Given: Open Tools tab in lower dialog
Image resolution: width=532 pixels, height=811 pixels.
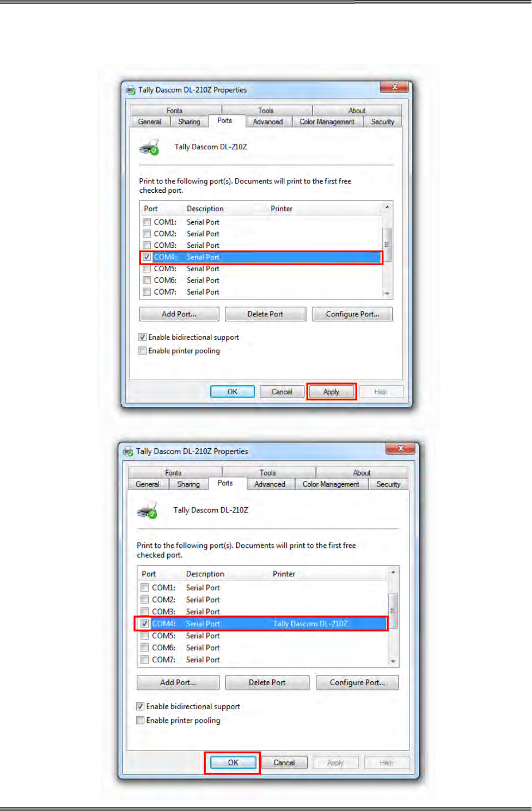Looking at the screenshot, I should [268, 473].
